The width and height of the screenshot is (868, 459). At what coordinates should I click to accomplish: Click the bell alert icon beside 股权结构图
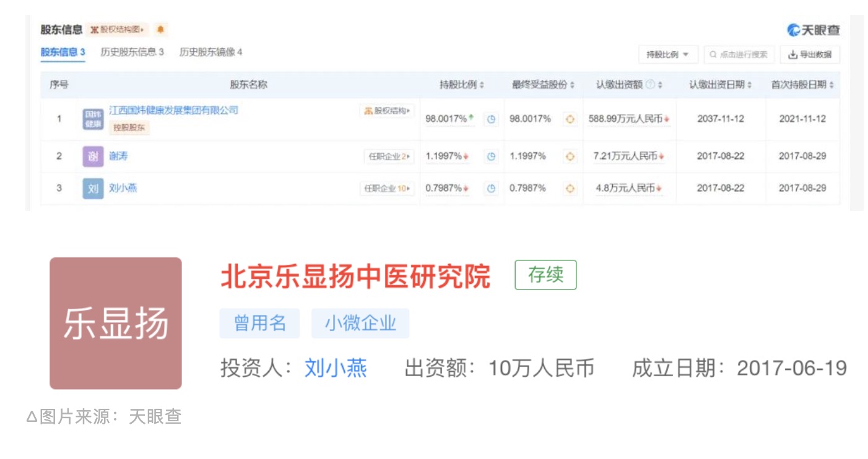(160, 30)
